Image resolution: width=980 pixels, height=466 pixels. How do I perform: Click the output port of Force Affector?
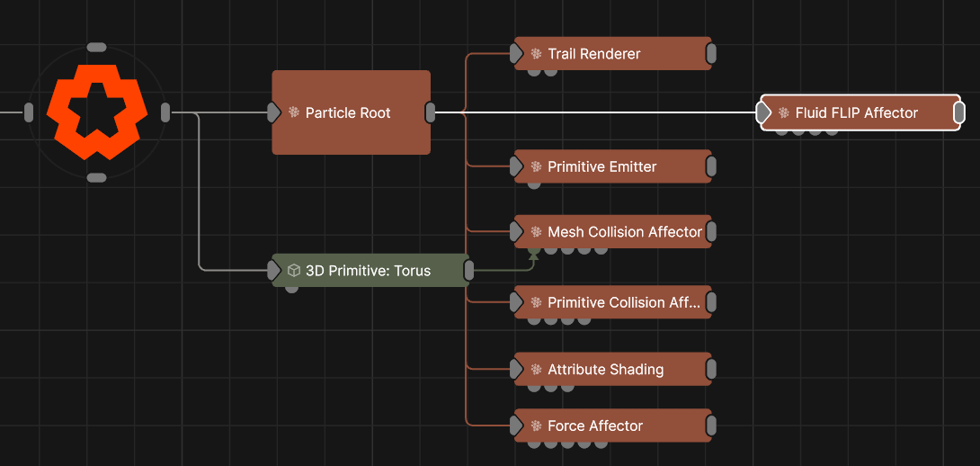[x=711, y=426]
